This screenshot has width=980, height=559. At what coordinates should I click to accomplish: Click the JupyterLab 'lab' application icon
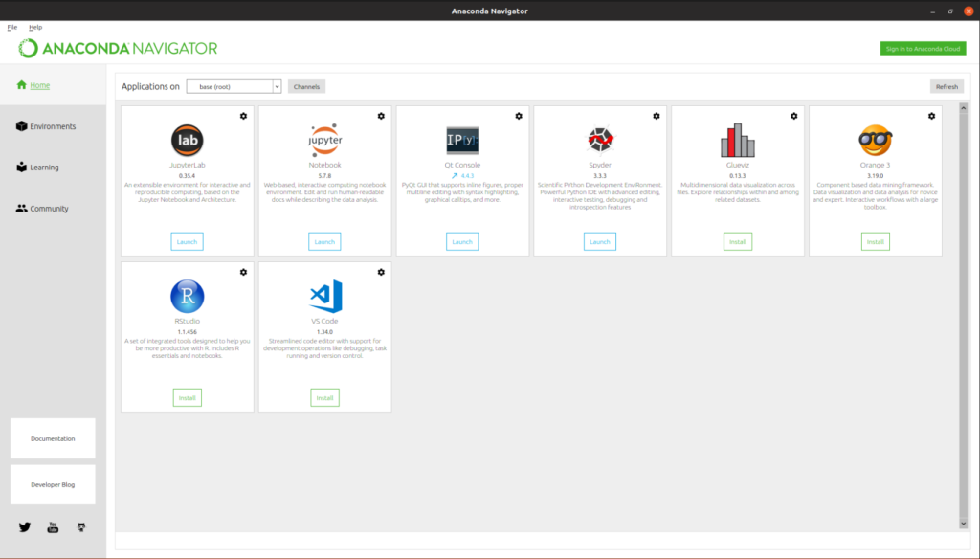(x=188, y=140)
